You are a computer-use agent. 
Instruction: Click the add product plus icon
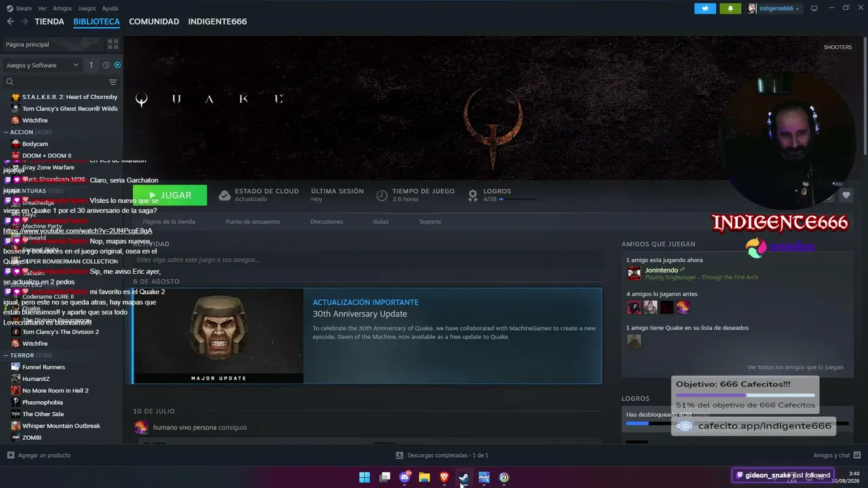click(x=10, y=455)
